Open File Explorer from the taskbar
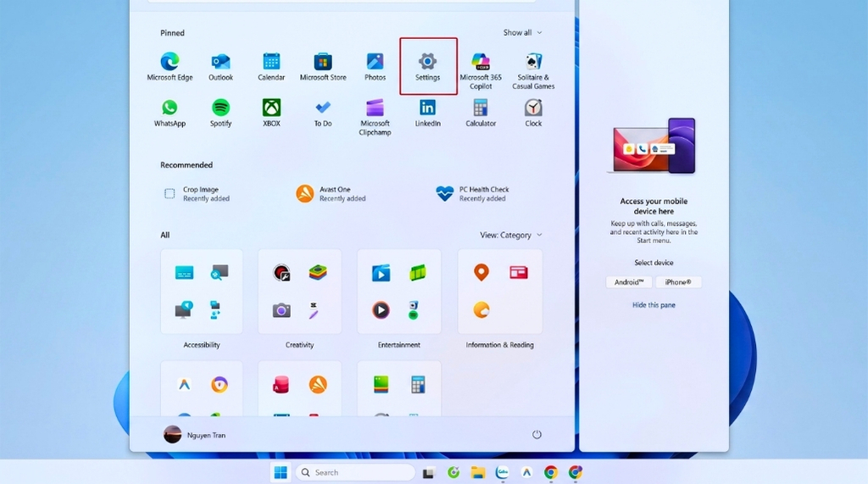The image size is (868, 484). tap(478, 472)
